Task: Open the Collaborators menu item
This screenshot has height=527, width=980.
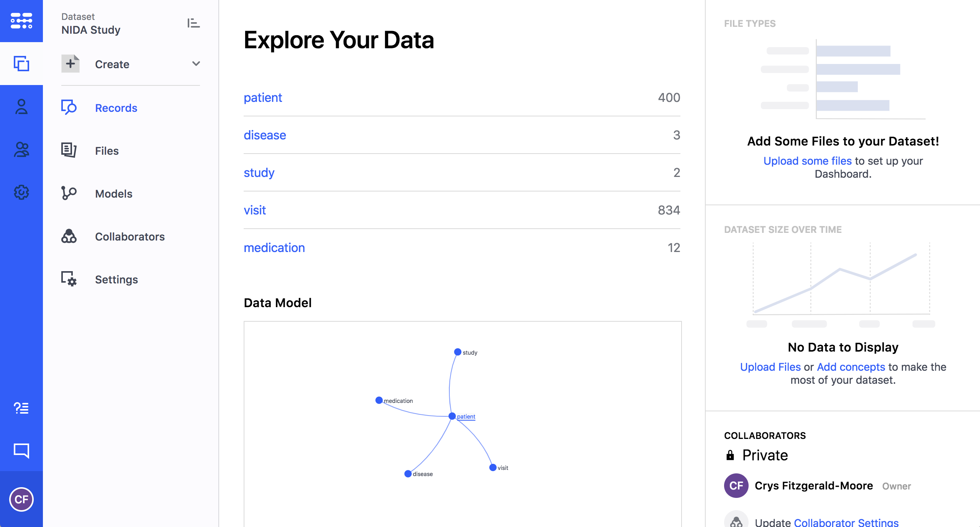Action: [x=129, y=237]
